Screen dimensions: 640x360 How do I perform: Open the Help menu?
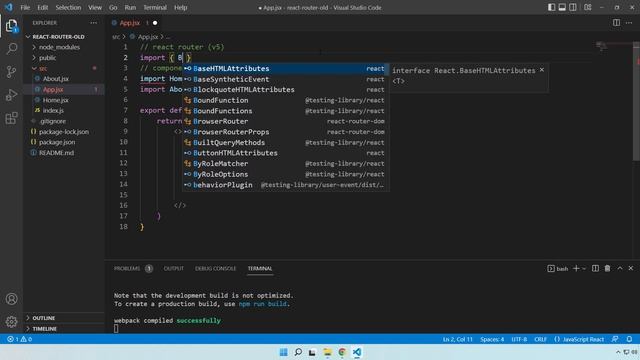coord(180,7)
